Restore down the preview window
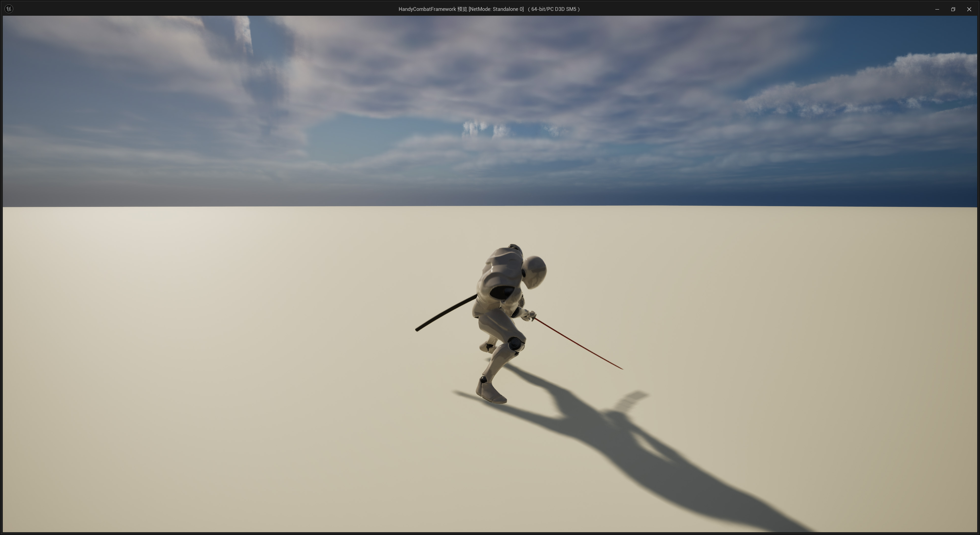 point(953,9)
